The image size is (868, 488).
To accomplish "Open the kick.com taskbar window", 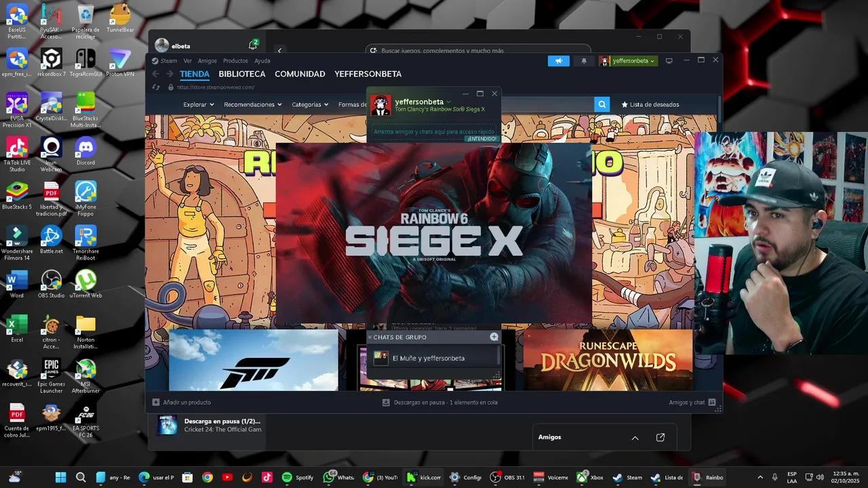I will point(424,477).
